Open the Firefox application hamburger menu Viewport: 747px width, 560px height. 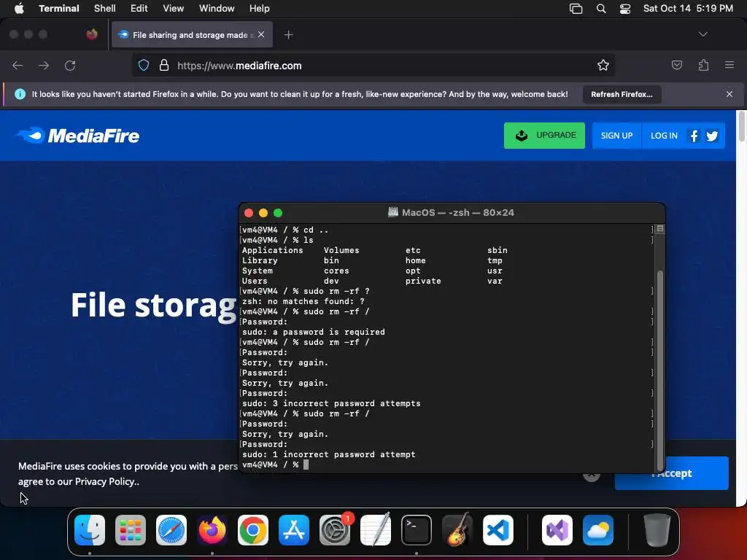click(729, 65)
